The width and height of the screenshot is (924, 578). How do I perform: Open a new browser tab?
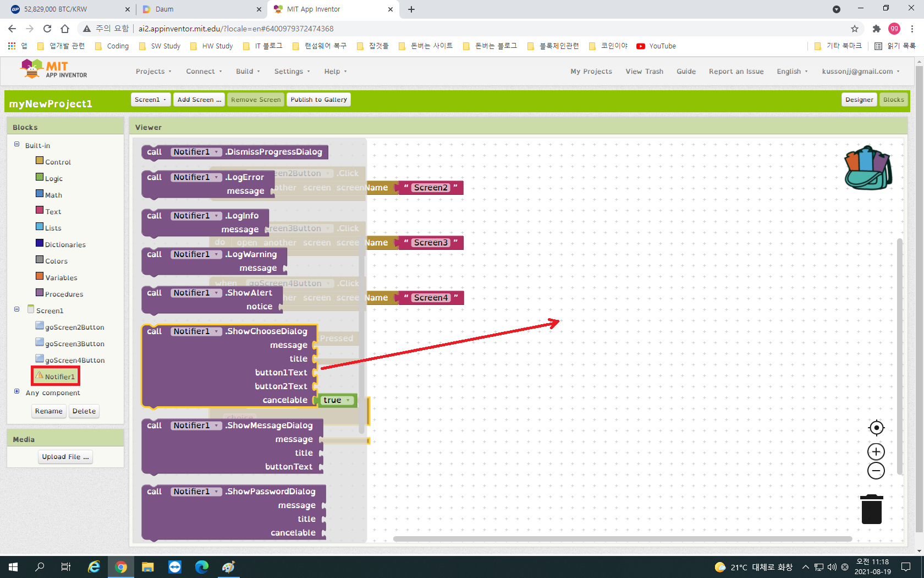[x=411, y=9]
